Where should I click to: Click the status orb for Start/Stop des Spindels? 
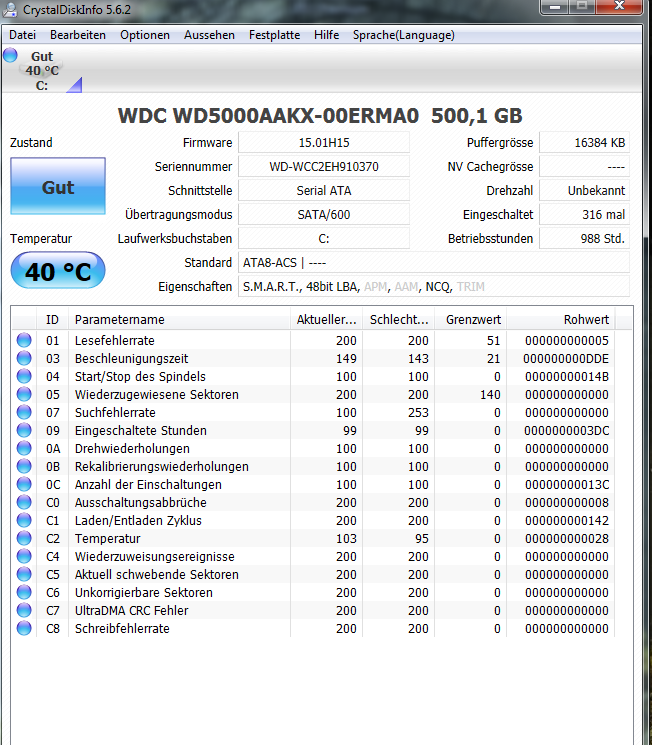click(24, 376)
